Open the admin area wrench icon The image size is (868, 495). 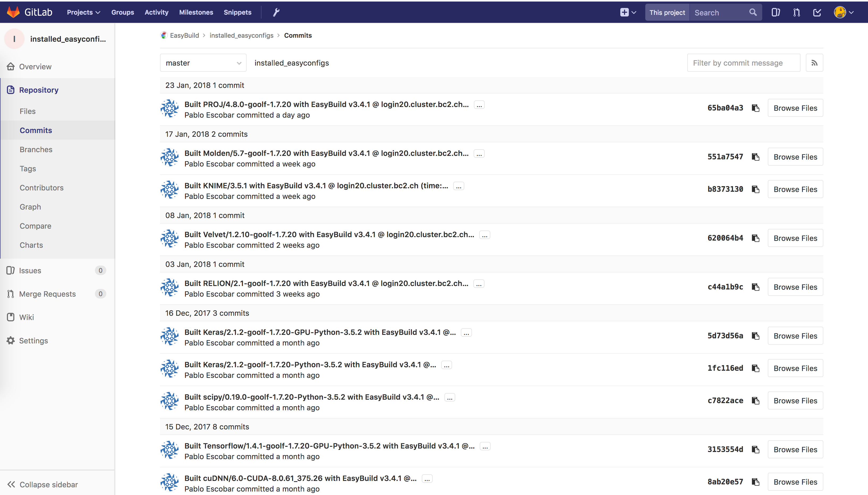tap(276, 12)
